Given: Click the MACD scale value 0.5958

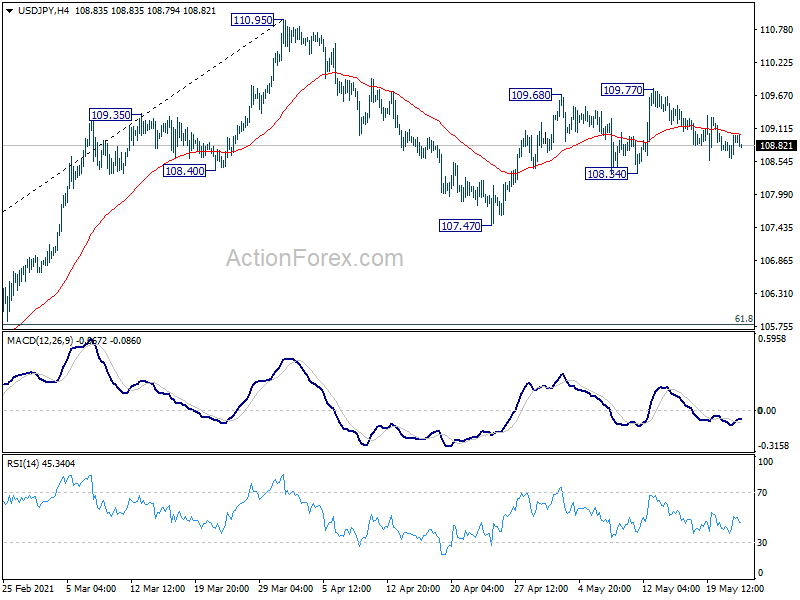Looking at the screenshot, I should tap(772, 339).
